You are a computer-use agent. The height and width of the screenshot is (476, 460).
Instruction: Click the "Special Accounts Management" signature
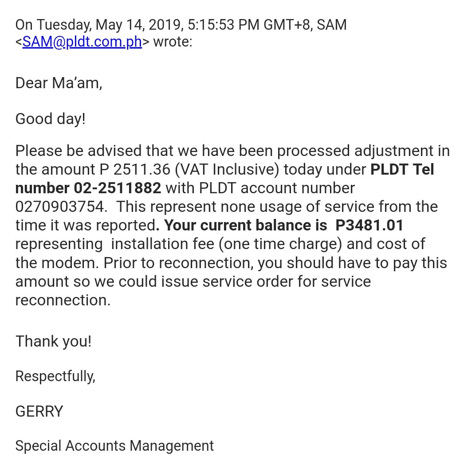[x=114, y=445]
